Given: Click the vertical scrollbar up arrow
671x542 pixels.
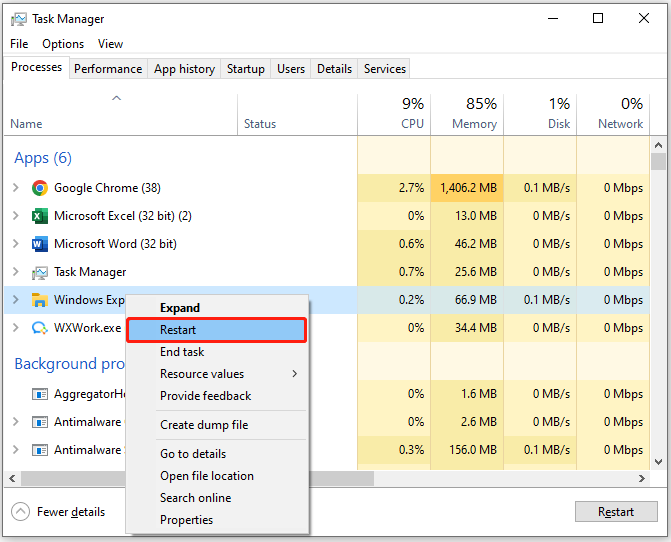Looking at the screenshot, I should 658,145.
